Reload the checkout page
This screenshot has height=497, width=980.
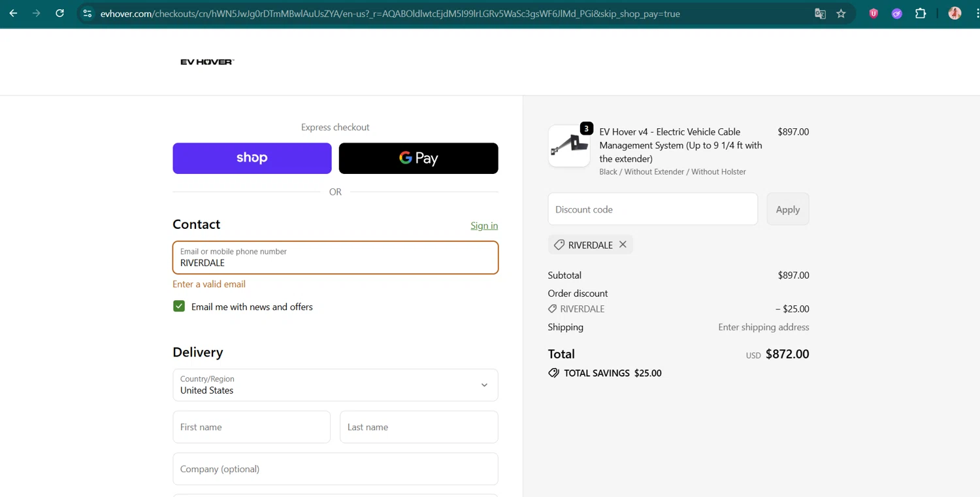pyautogui.click(x=59, y=13)
